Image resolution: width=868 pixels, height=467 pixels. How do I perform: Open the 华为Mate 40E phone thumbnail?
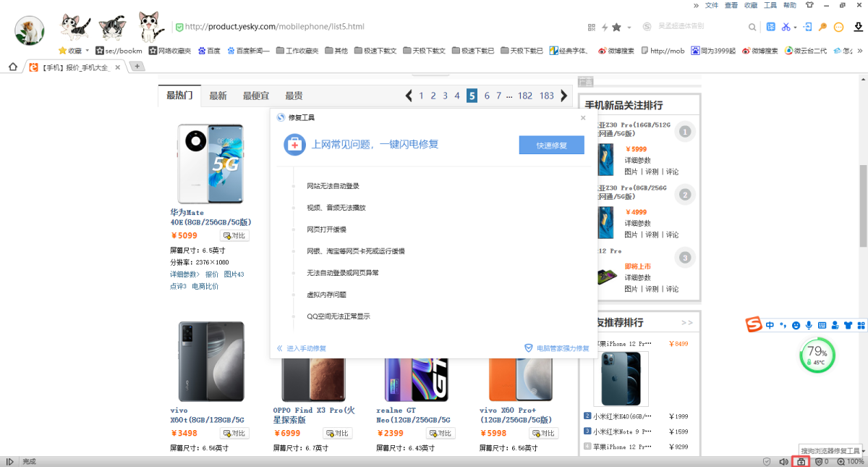coord(210,164)
